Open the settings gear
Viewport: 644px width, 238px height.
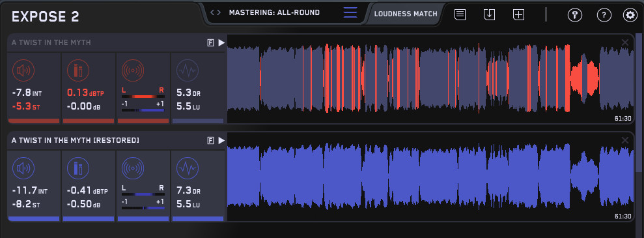click(x=630, y=15)
